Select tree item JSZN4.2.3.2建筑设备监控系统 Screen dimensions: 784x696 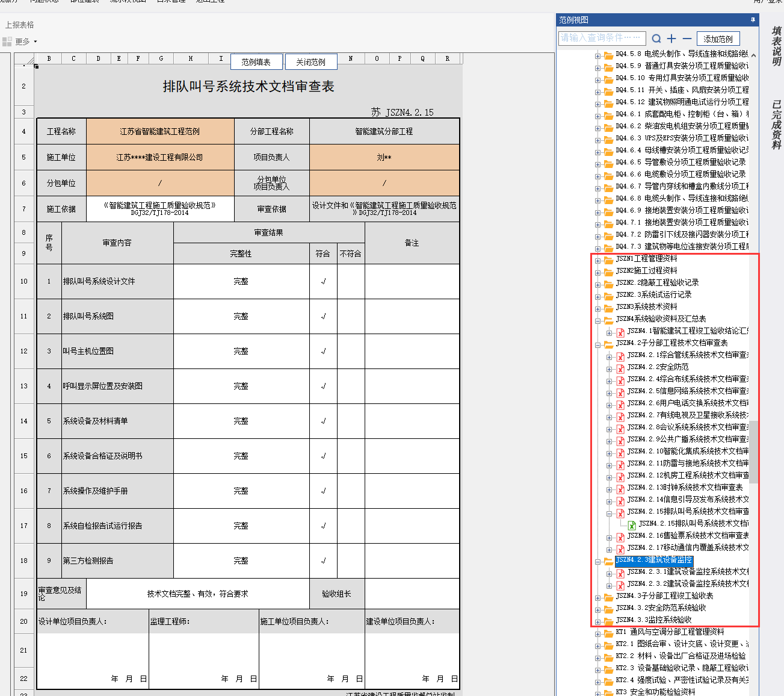(x=688, y=583)
